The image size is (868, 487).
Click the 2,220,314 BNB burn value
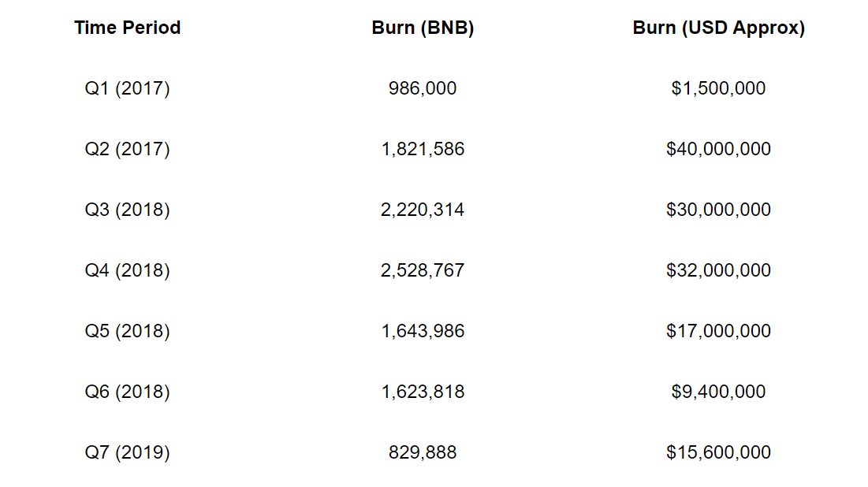(x=423, y=210)
